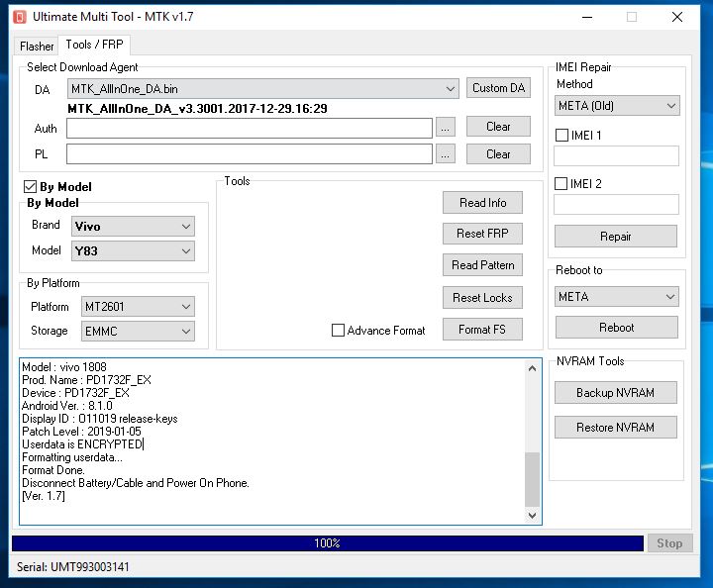Click inside the Auth file path field

(250, 128)
